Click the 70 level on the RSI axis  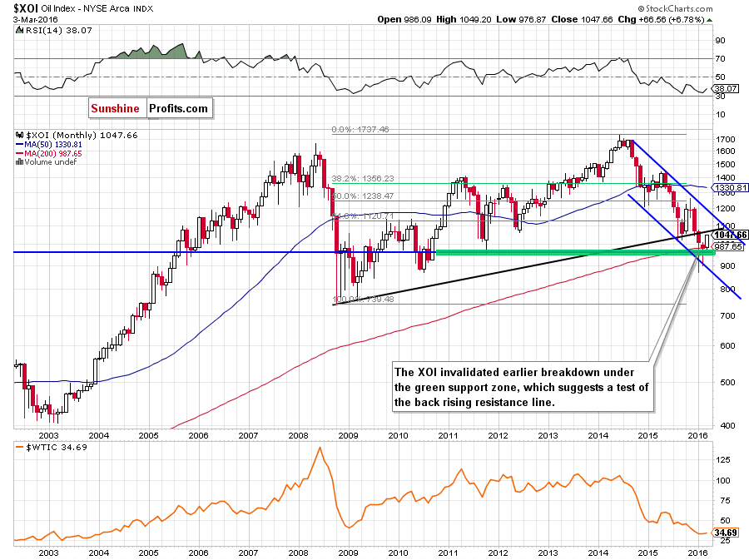720,59
